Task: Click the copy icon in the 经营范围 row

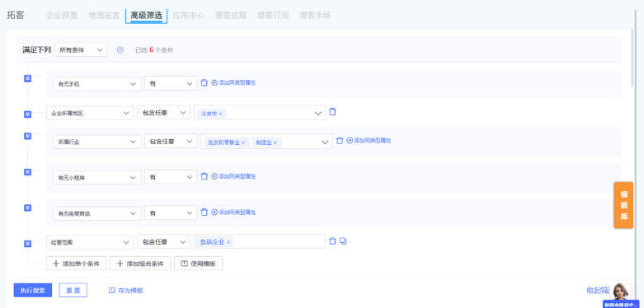Action: coord(343,241)
